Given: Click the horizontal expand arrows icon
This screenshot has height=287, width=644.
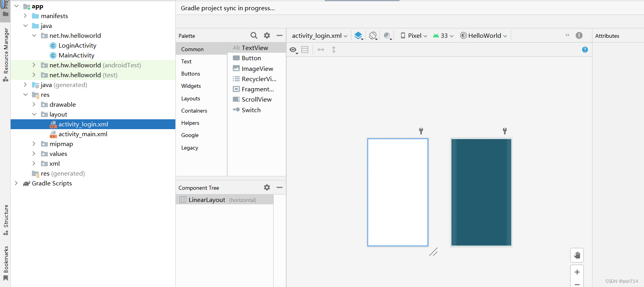Looking at the screenshot, I should click(321, 50).
